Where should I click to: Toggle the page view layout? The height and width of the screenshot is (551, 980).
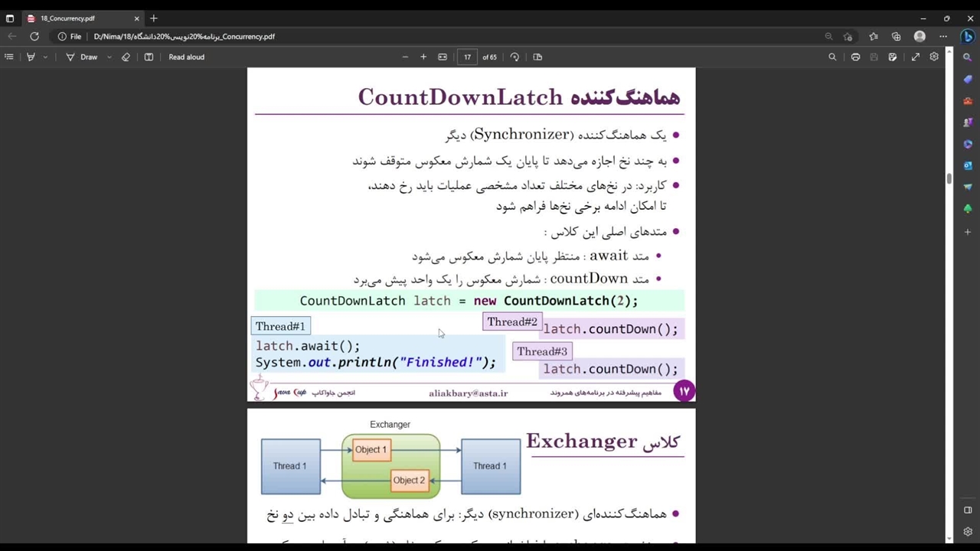coord(537,57)
